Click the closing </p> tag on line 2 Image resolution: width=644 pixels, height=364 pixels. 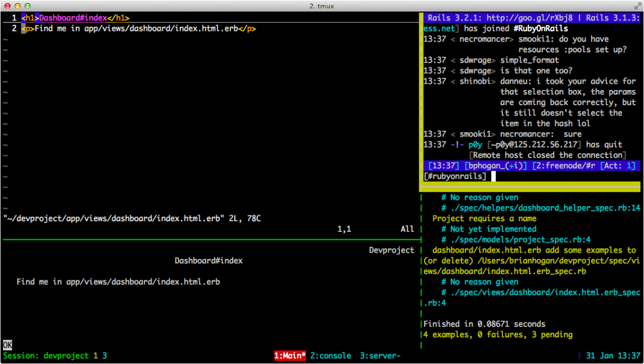(247, 29)
